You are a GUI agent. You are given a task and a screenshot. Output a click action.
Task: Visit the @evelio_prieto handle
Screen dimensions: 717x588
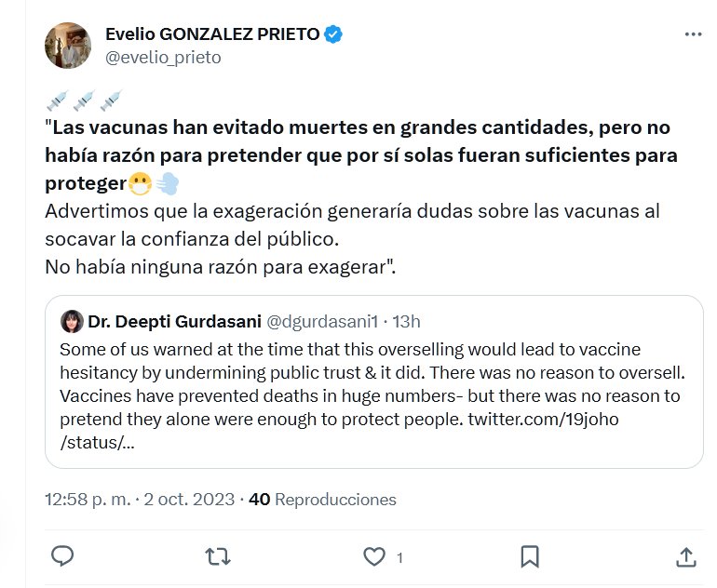tap(164, 58)
